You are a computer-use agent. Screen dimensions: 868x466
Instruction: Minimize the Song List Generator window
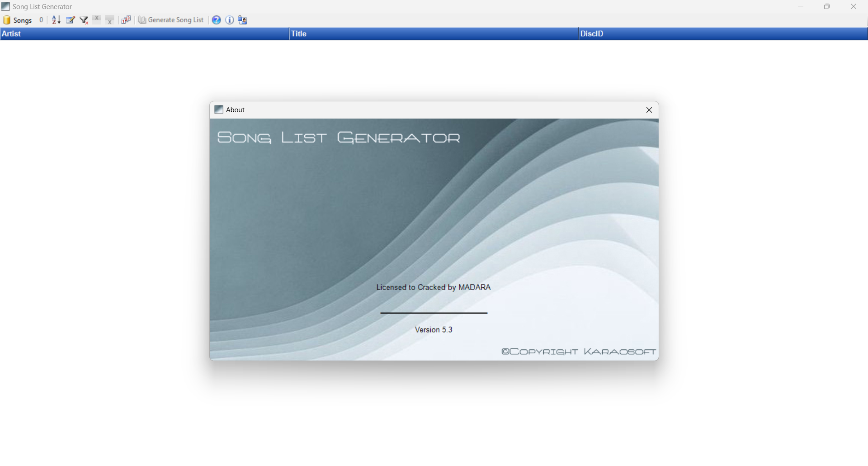[801, 6]
